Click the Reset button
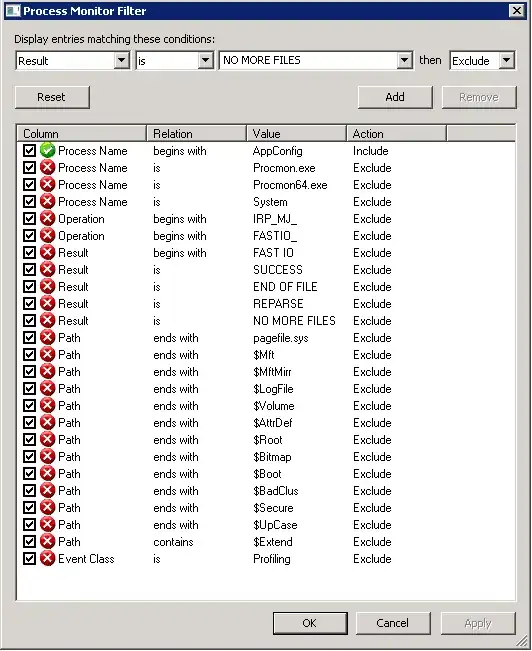Image resolution: width=532 pixels, height=651 pixels. 52,97
